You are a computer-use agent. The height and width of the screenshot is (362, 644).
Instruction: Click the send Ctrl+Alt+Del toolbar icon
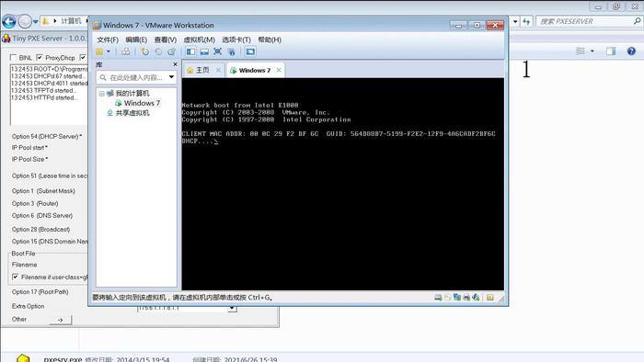(x=126, y=51)
